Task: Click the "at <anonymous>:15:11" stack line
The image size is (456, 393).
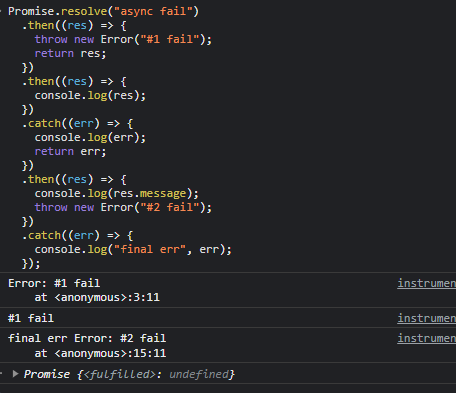Action: [x=100, y=353]
